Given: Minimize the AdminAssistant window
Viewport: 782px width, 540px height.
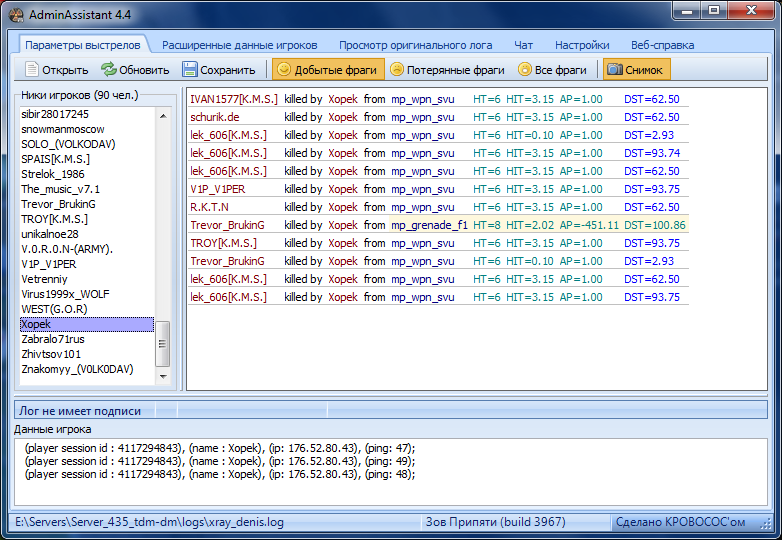Looking at the screenshot, I should click(687, 10).
